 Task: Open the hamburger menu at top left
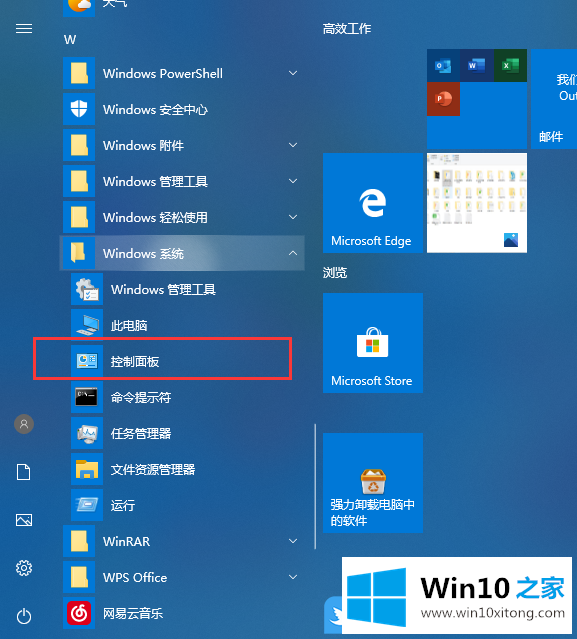pos(24,29)
